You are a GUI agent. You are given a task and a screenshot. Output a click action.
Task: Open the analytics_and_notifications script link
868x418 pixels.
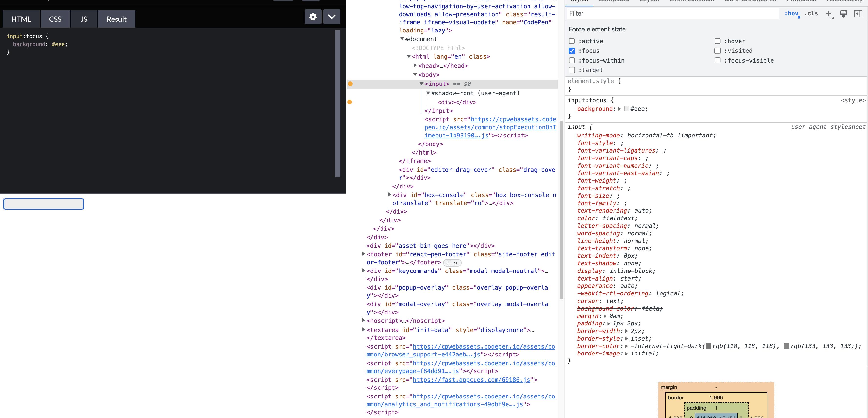click(461, 400)
